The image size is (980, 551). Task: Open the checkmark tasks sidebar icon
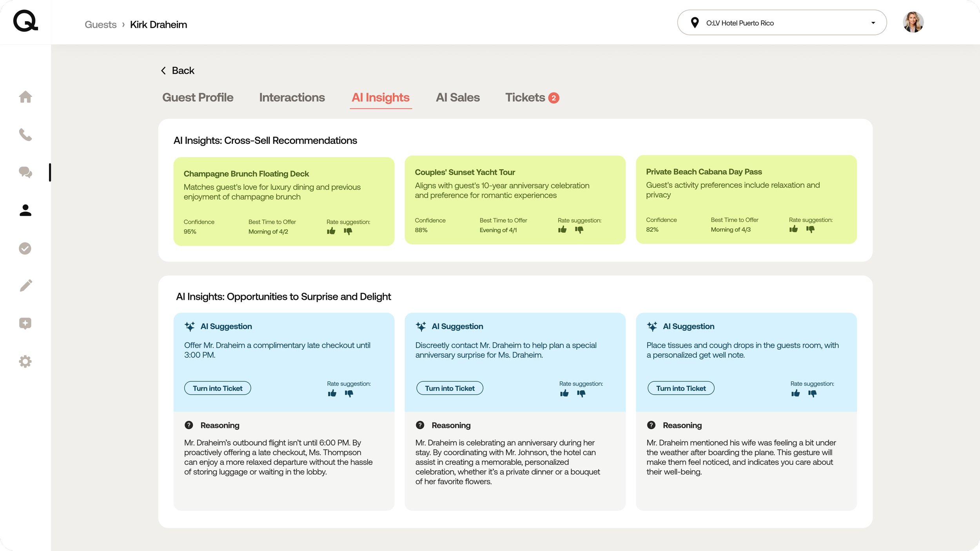(x=25, y=248)
